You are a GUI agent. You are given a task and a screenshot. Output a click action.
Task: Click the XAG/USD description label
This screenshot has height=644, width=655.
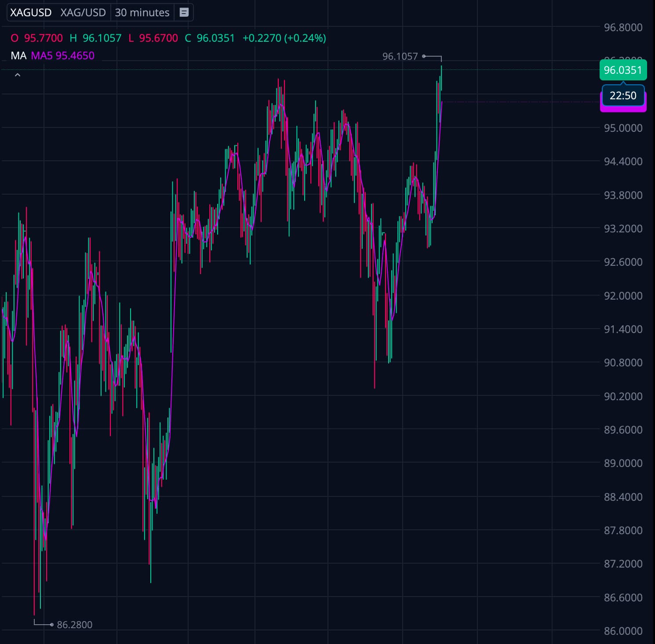83,12
